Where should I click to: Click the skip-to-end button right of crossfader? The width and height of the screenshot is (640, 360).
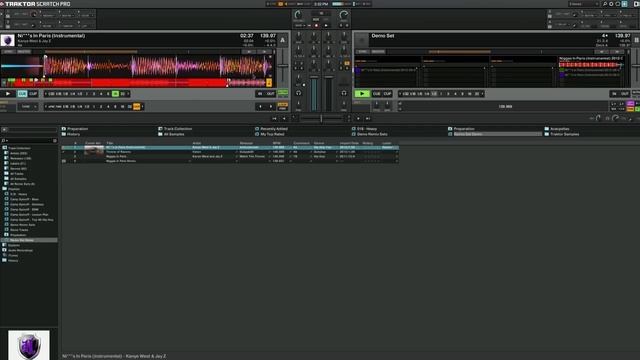(x=368, y=118)
